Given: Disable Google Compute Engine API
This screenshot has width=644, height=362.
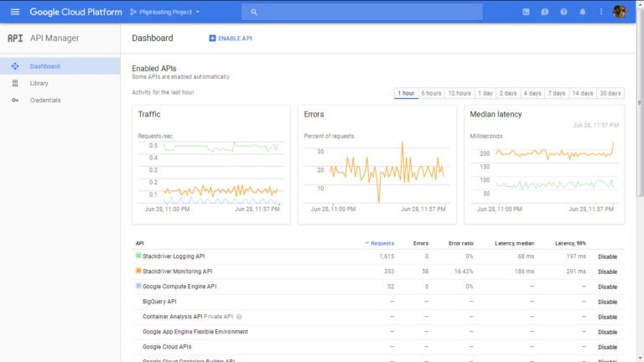Looking at the screenshot, I should pyautogui.click(x=607, y=287).
